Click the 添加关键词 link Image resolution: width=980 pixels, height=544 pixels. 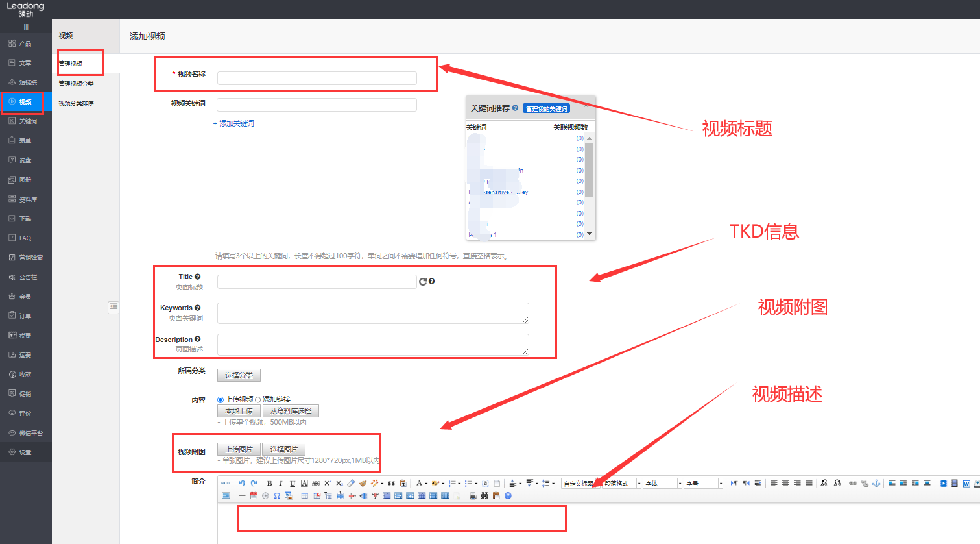[x=234, y=123]
